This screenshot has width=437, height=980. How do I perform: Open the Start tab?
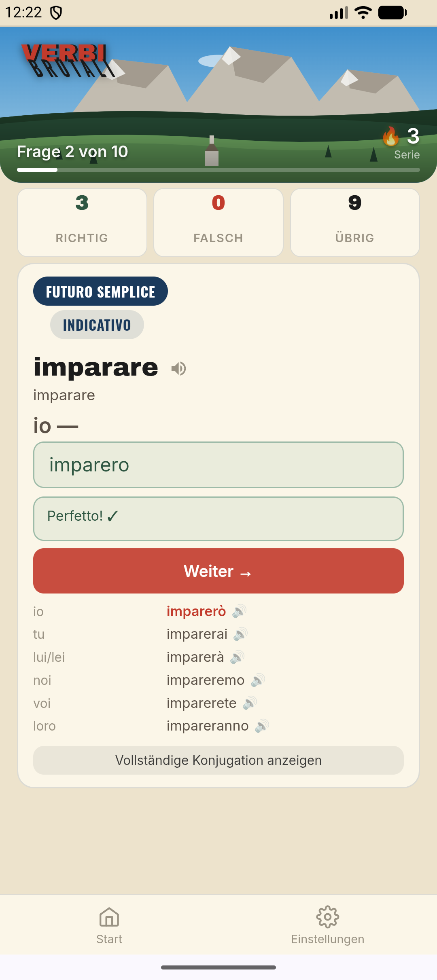click(x=109, y=925)
